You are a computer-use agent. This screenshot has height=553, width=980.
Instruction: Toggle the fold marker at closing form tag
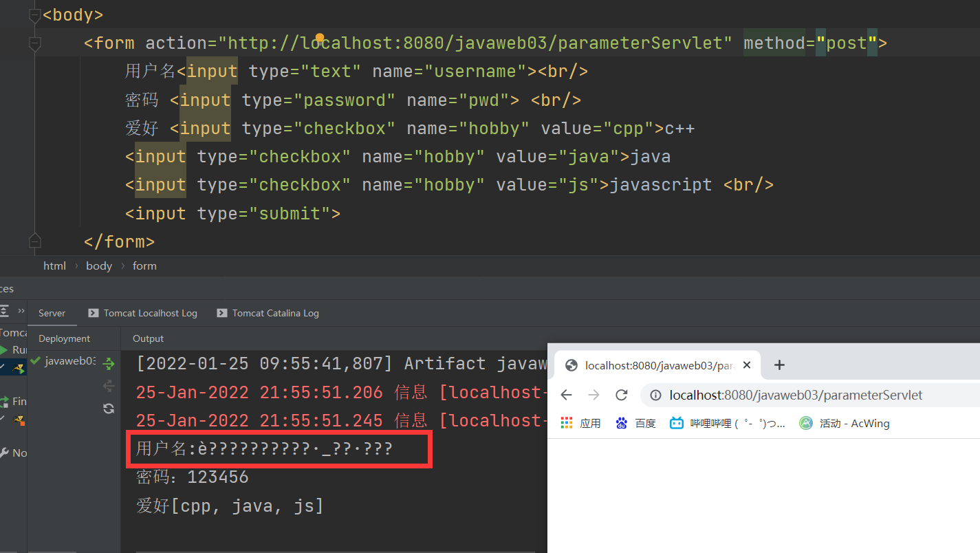pos(35,242)
